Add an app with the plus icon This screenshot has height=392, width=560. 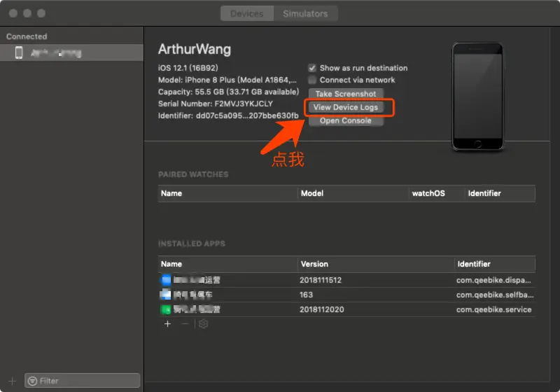tap(167, 324)
